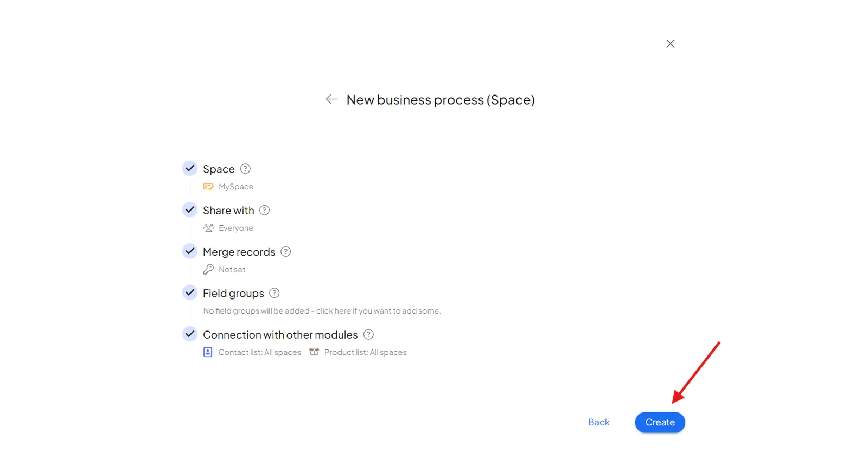Screen dimensions: 868x458
Task: Click the Contact list icon
Action: [x=208, y=352]
